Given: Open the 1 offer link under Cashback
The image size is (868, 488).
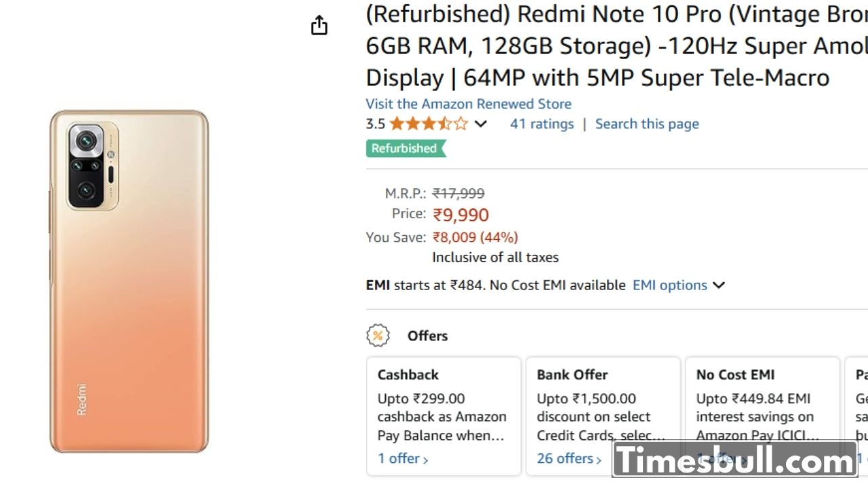Looking at the screenshot, I should pos(403,459).
